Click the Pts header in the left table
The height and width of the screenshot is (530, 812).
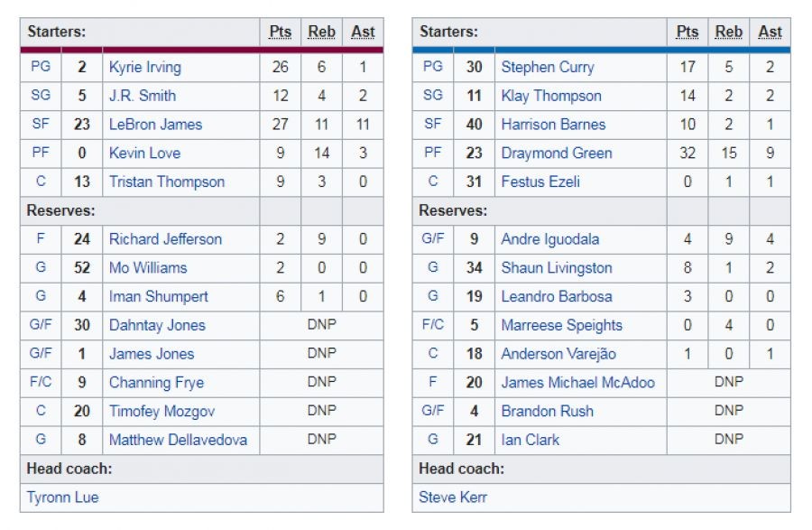(281, 32)
